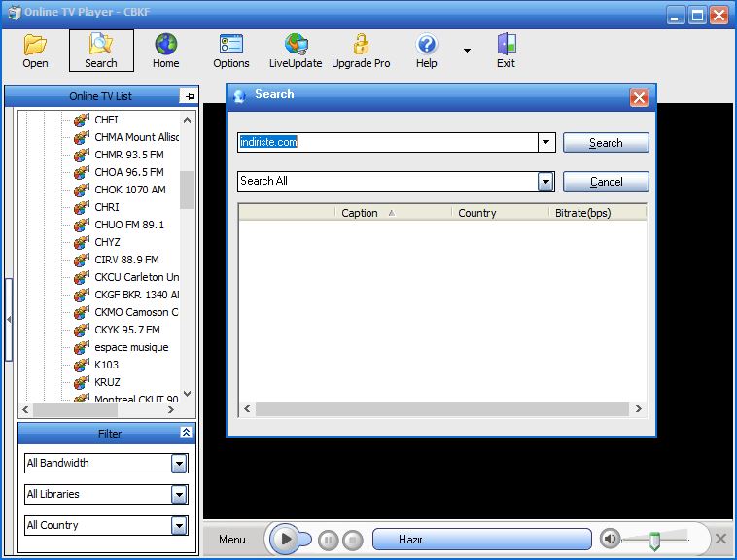Click the station icon beside CHRI
This screenshot has width=737, height=560.
pyautogui.click(x=82, y=207)
